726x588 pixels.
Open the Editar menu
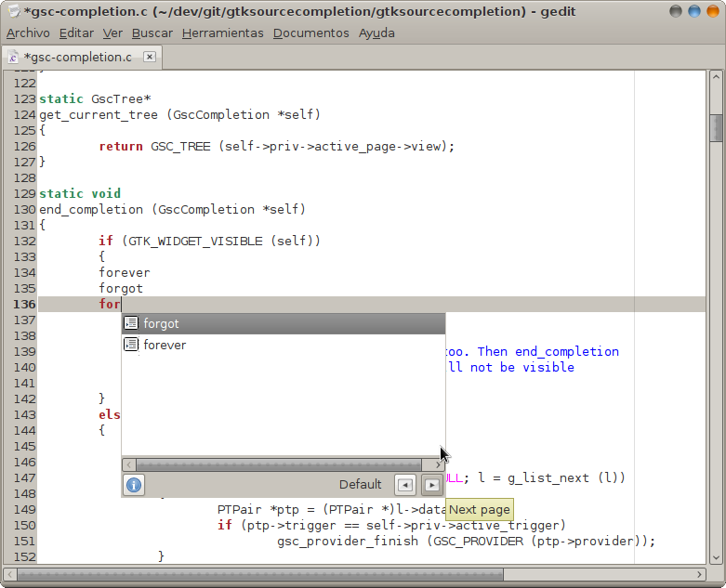pos(76,33)
